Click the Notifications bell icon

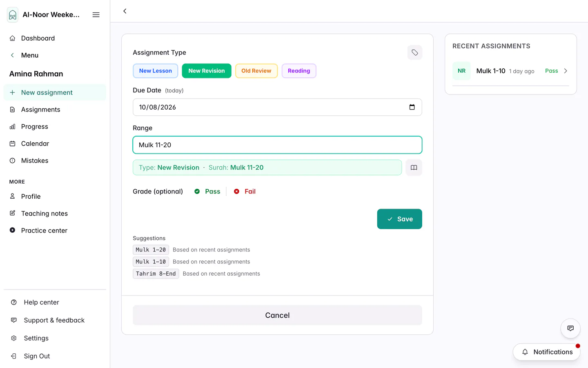click(x=525, y=352)
